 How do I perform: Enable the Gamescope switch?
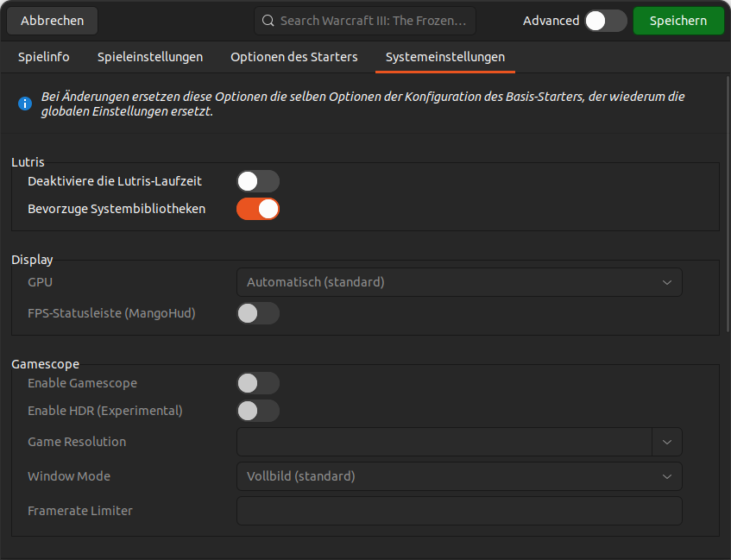(x=257, y=382)
